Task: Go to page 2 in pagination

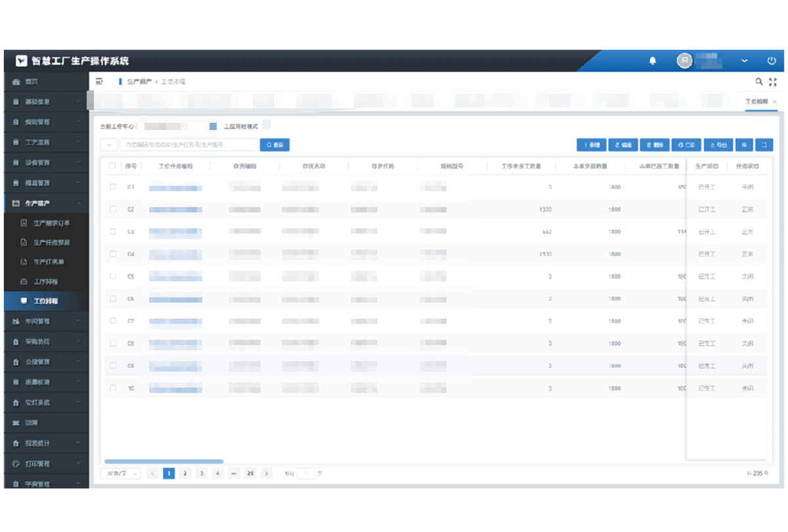Action: pyautogui.click(x=185, y=473)
